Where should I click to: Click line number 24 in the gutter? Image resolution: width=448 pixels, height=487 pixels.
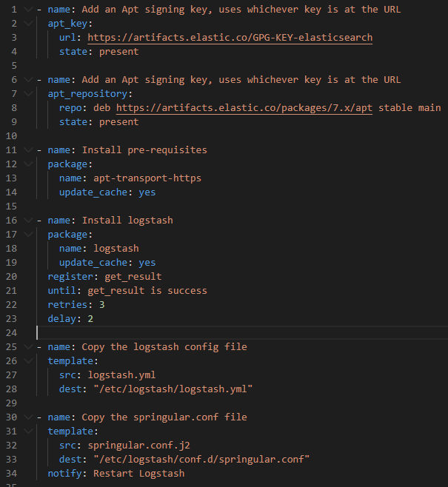tap(12, 333)
